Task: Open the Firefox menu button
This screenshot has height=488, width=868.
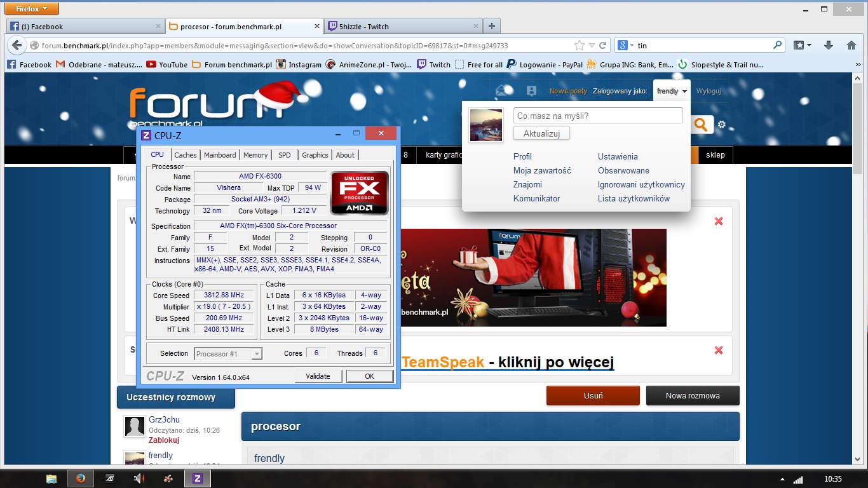Action: pos(32,9)
